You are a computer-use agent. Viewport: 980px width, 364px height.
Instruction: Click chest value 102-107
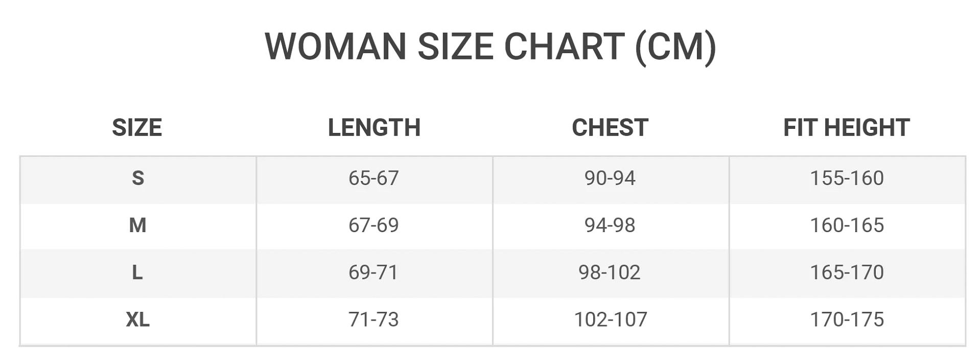tap(611, 319)
